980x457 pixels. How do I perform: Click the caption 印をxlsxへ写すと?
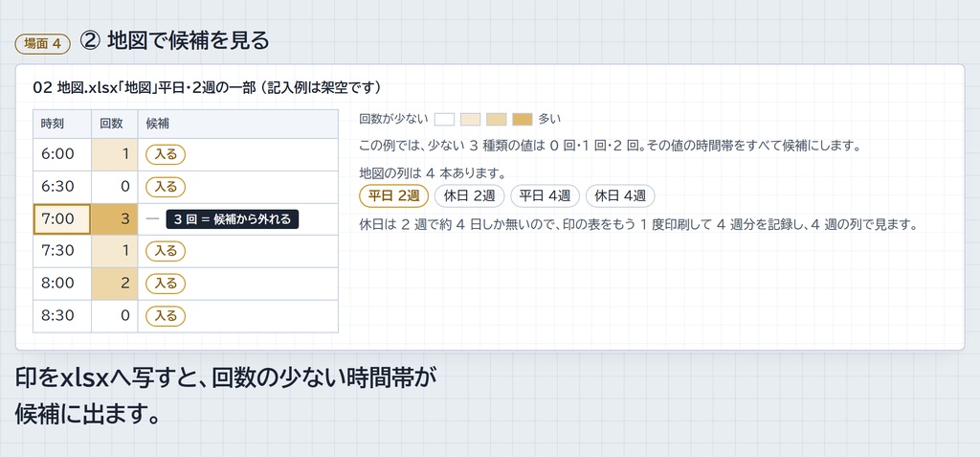[x=226, y=397]
